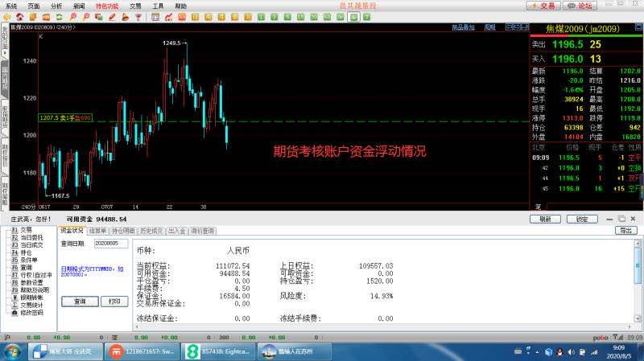644x361 pixels.
Task: Switch to the 结算单 tab
Action: pyautogui.click(x=97, y=231)
